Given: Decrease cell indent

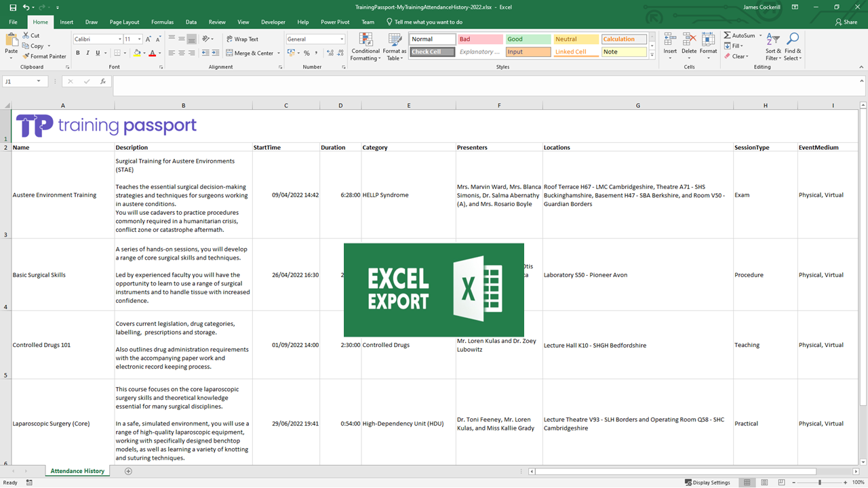Looking at the screenshot, I should point(205,53).
